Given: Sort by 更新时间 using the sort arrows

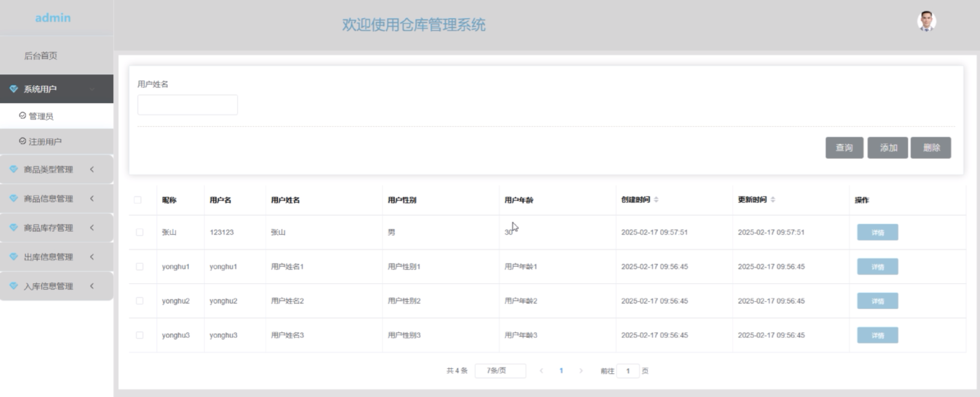Looking at the screenshot, I should [x=773, y=199].
